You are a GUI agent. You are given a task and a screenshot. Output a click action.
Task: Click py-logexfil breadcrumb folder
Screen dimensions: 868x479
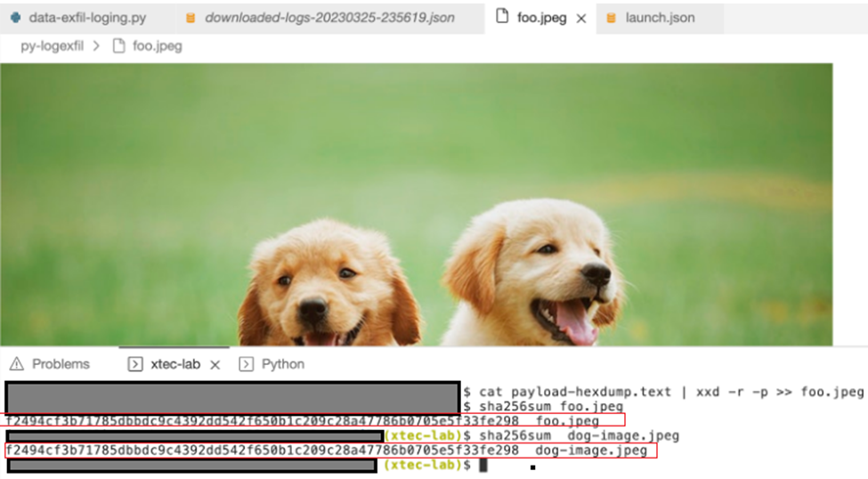52,46
